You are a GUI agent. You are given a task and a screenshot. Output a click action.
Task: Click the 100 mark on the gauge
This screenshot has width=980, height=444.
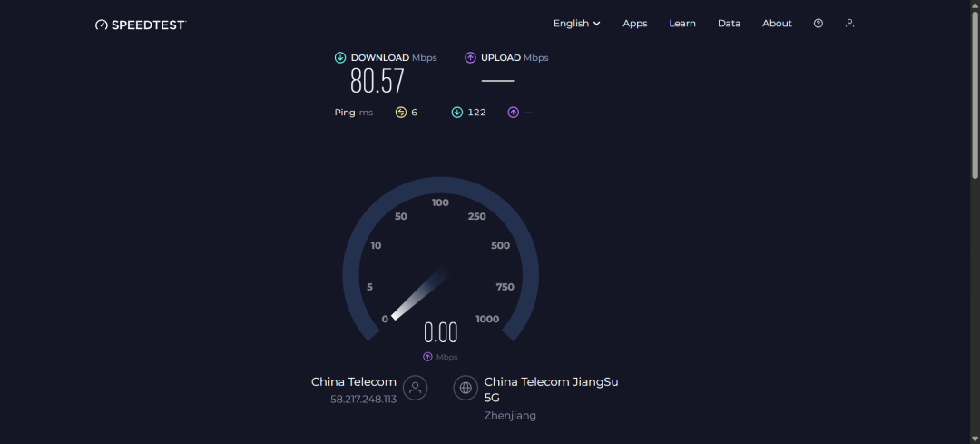[441, 202]
